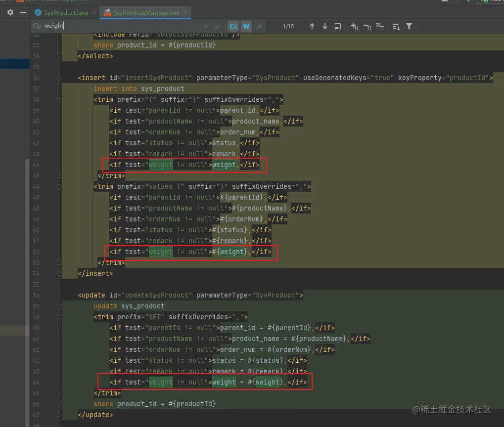
Task: Clear the search text field
Action: click(x=206, y=26)
